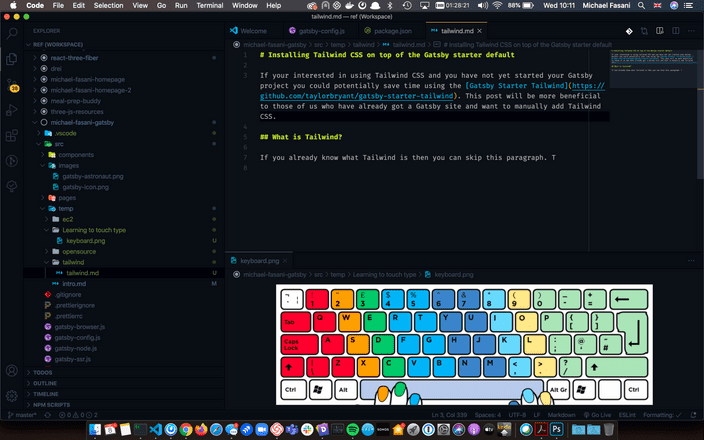Open the Manage gear icon

tap(12, 396)
